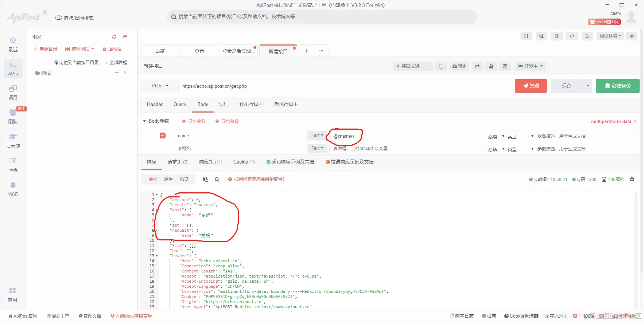
Task: Collapse the Body参数 section
Action: tap(144, 121)
